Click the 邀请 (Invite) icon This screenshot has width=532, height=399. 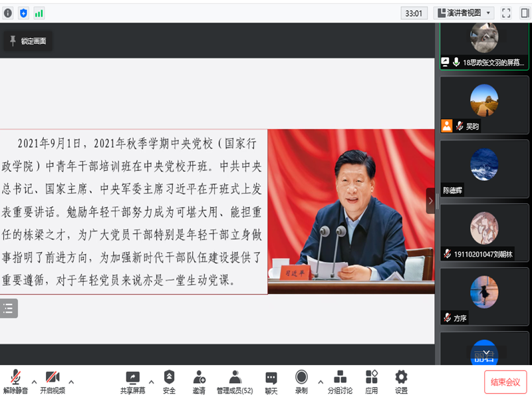tap(199, 381)
